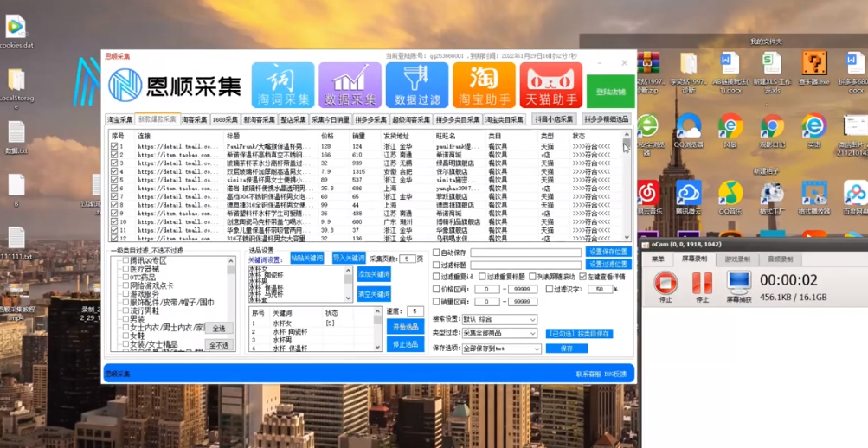Uncheck row 4 双层玻璃杯 checkbox

tap(114, 171)
